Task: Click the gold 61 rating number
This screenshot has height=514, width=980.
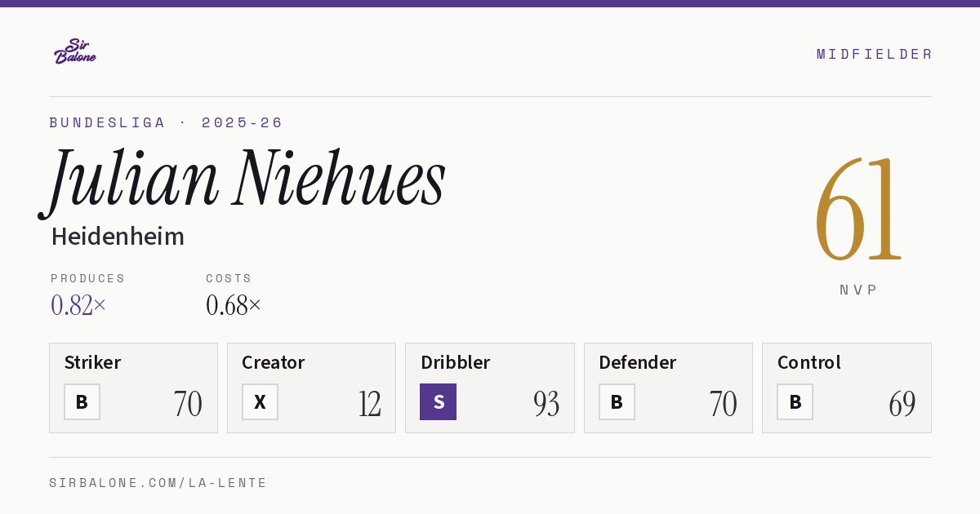Action: coord(858,210)
